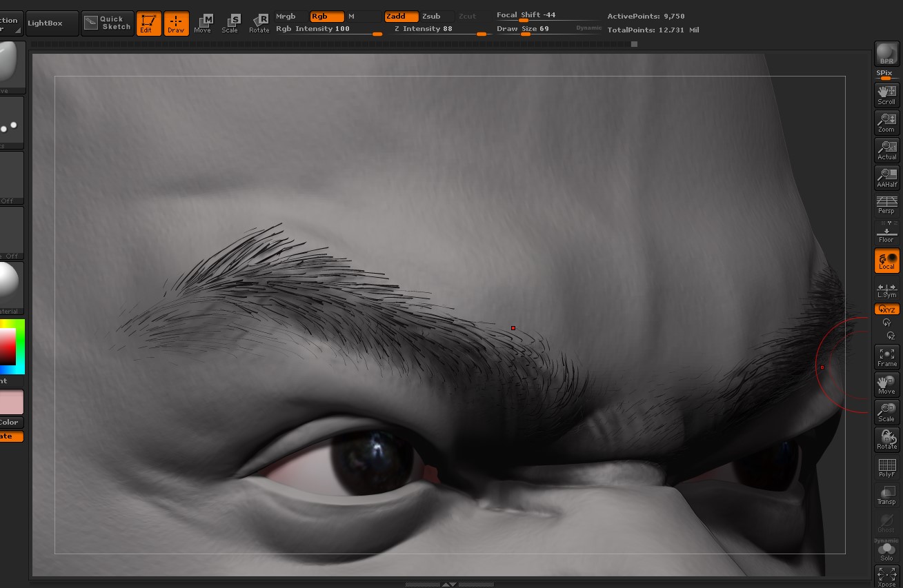903x588 pixels.
Task: Select the M material mode
Action: point(363,16)
